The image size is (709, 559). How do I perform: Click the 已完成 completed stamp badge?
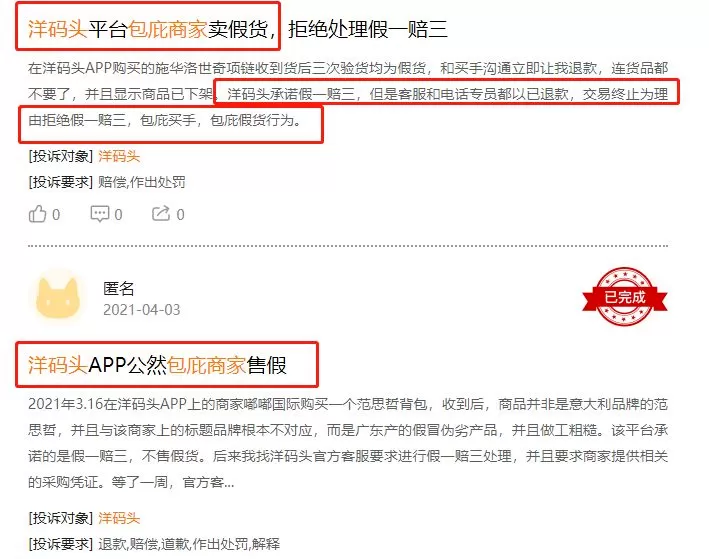click(x=624, y=297)
